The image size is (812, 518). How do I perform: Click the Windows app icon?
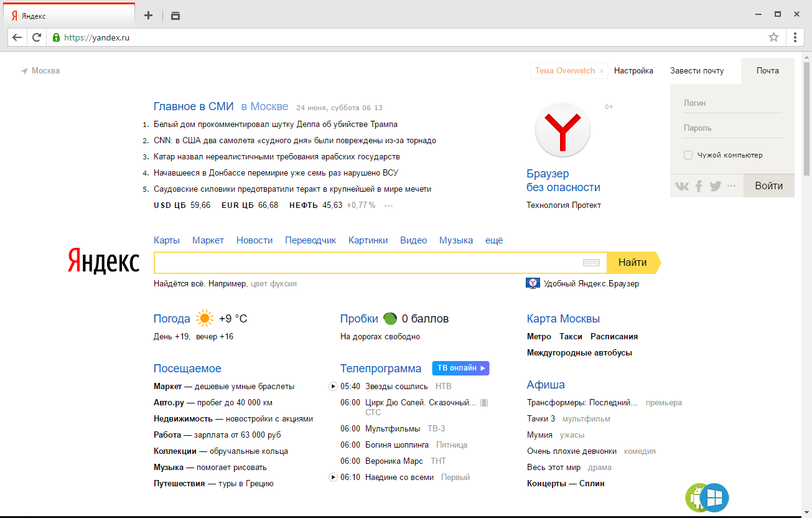714,497
